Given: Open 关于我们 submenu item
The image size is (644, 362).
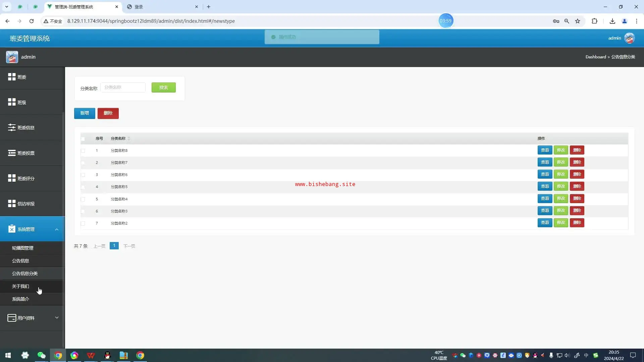Looking at the screenshot, I should tap(20, 286).
